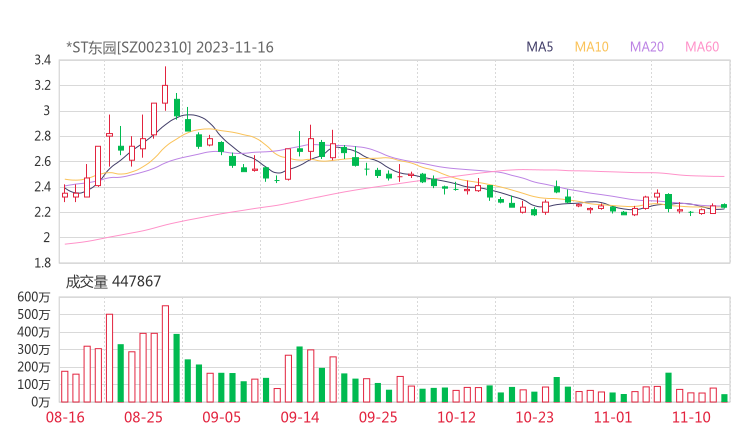Viewport: 740px width, 440px height.
Task: Click the 10-23 date axis label
Action: pyautogui.click(x=534, y=417)
